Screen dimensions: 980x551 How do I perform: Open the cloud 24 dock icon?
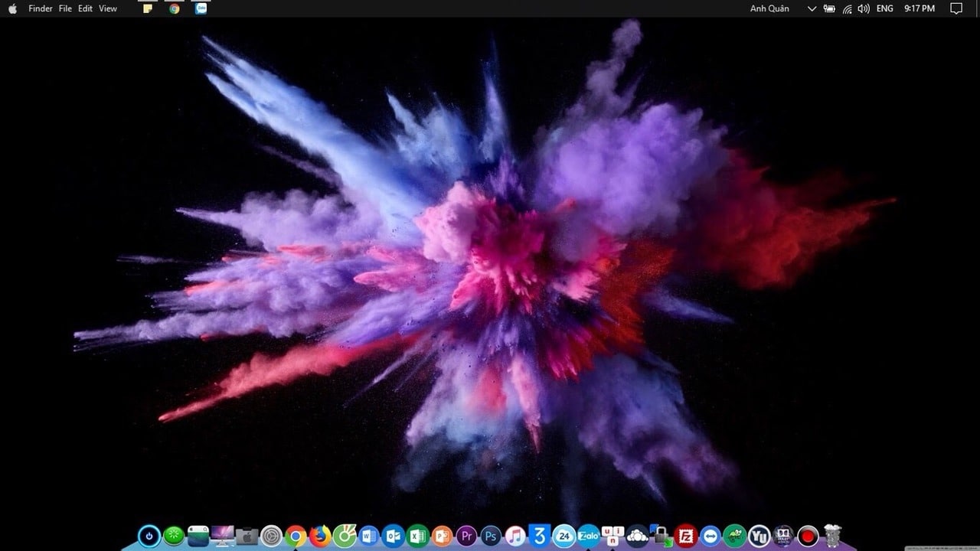pyautogui.click(x=564, y=536)
